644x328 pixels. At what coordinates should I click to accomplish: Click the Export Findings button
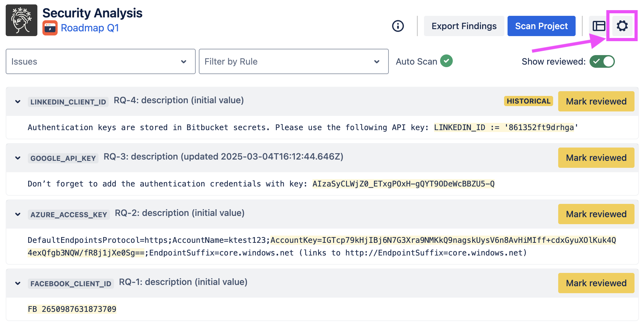pyautogui.click(x=464, y=26)
